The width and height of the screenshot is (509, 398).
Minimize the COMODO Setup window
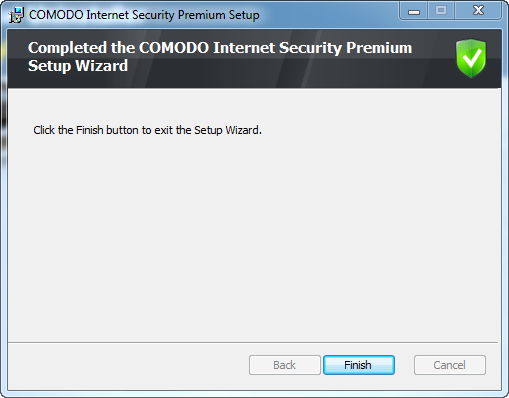click(414, 11)
